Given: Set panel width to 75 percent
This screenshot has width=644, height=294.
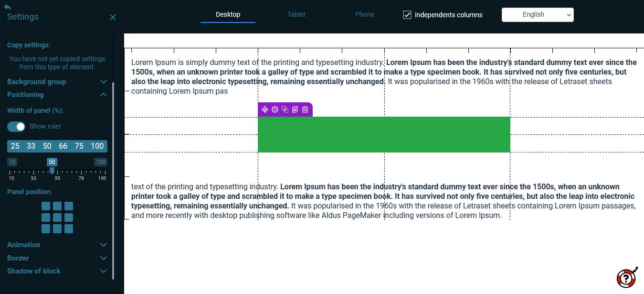Looking at the screenshot, I should coord(79,146).
